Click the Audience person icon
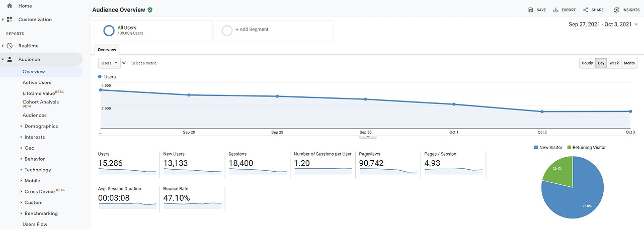 (x=10, y=59)
